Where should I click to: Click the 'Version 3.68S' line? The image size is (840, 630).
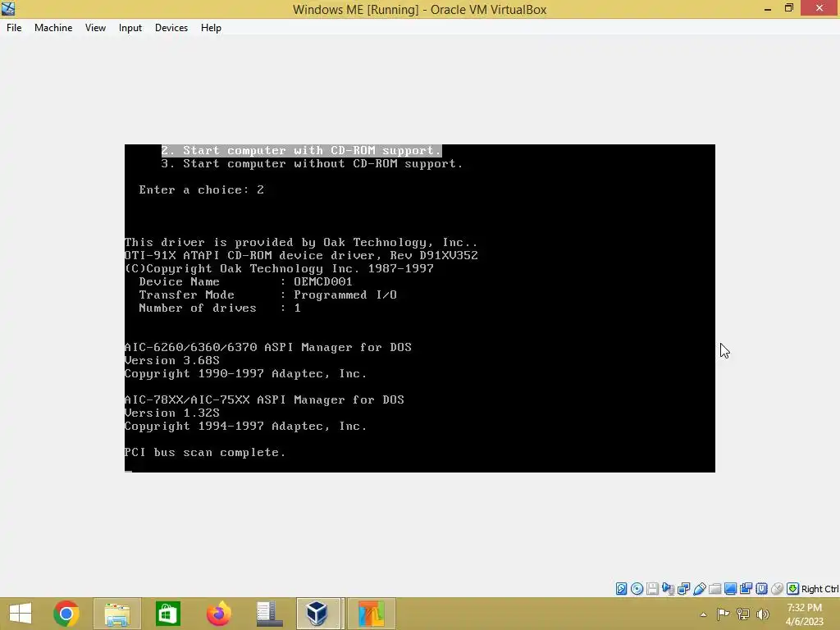(x=172, y=361)
